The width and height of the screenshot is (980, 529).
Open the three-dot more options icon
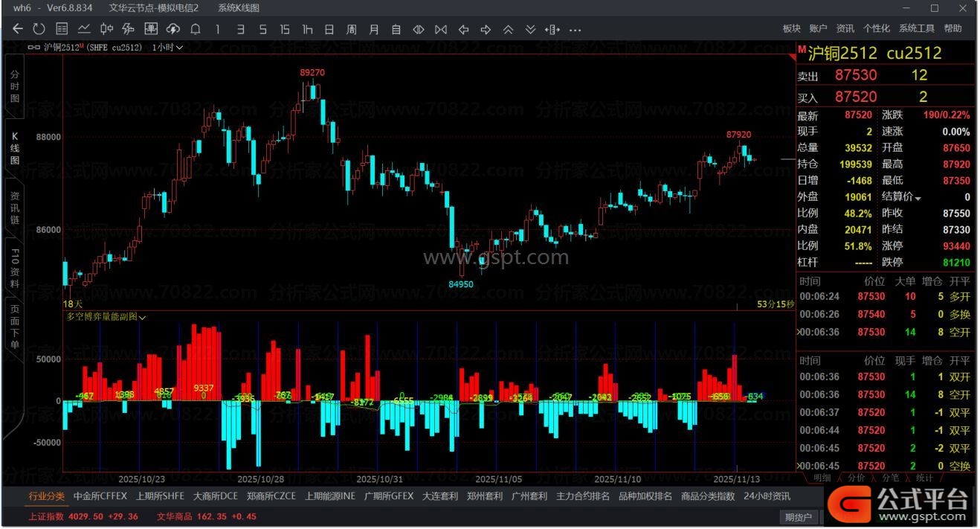point(575,29)
